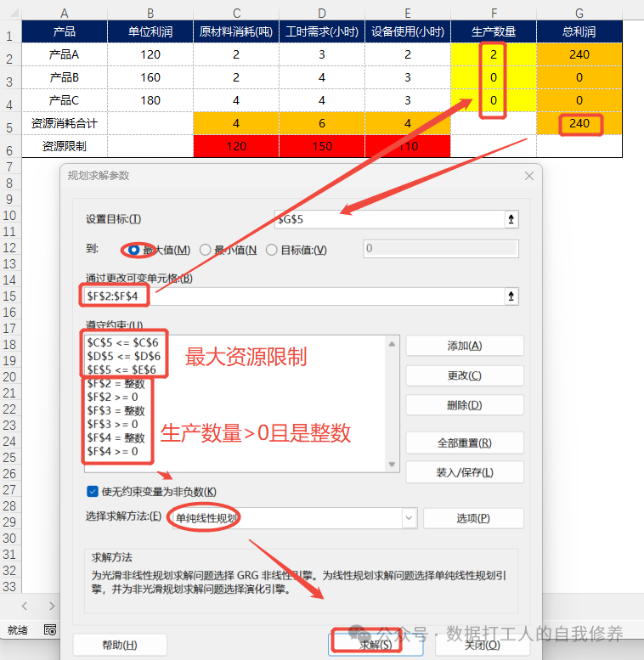This screenshot has width=644, height=660.
Task: Click the range selector icon for objective field
Action: 511,219
